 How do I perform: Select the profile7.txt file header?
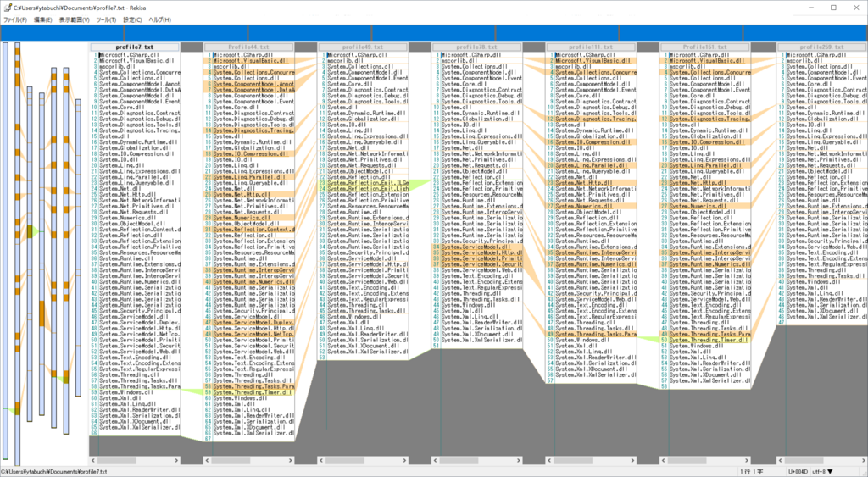click(135, 47)
